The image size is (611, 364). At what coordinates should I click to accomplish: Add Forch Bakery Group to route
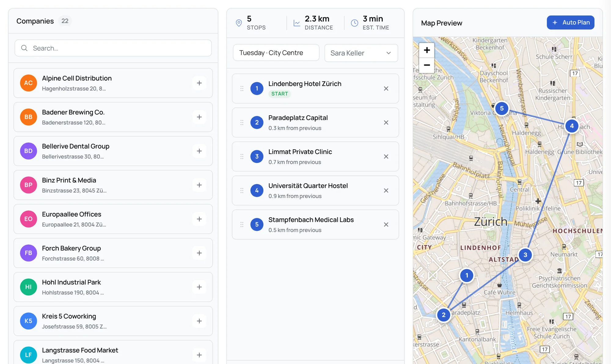click(199, 253)
